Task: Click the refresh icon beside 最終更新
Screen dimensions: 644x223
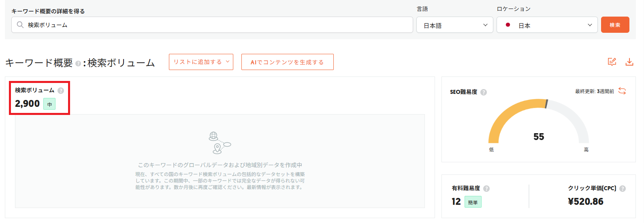Action: click(622, 91)
